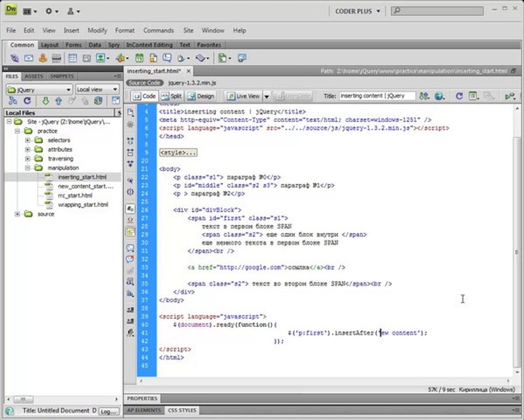Viewport: 524px width, 420px height.
Task: Expand Files panel to show local and remote
Action: (x=116, y=100)
